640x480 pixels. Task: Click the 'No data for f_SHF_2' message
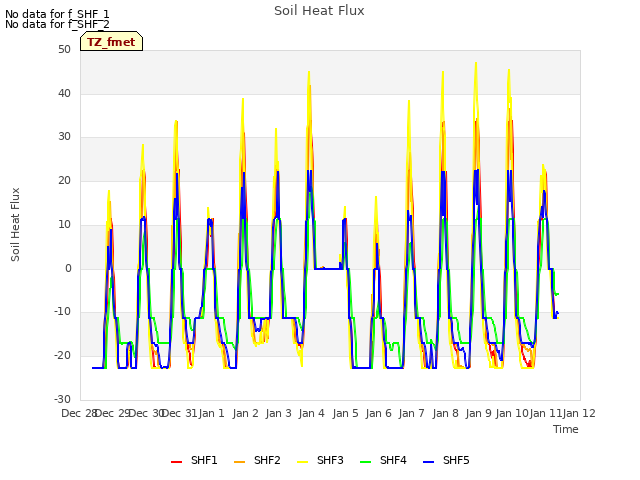(x=57, y=24)
